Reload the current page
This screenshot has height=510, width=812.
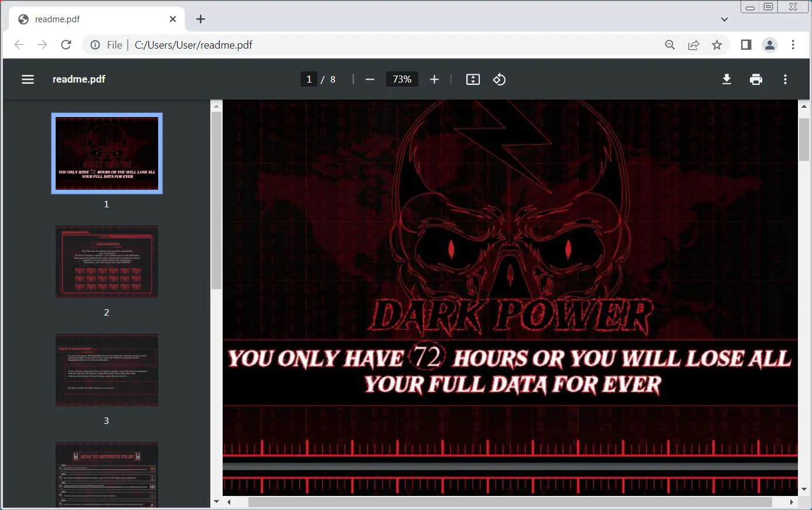click(66, 45)
